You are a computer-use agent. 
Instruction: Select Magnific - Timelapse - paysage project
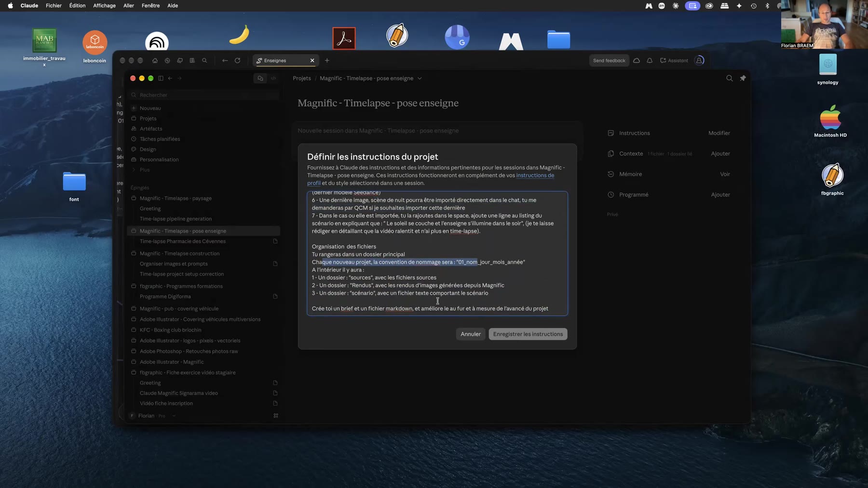coord(176,198)
